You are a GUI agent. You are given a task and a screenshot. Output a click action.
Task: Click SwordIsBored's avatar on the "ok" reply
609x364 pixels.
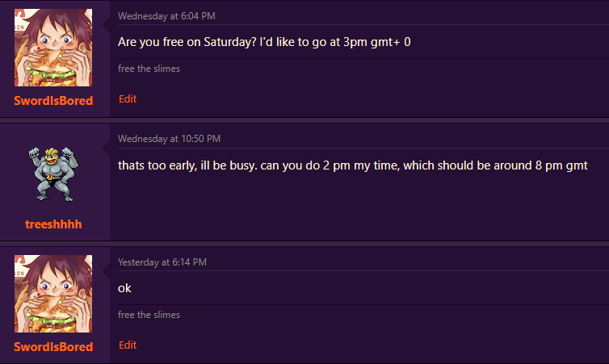[53, 294]
